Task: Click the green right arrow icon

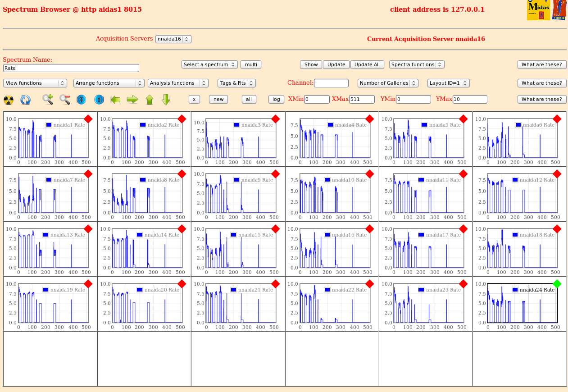Action: [x=132, y=100]
